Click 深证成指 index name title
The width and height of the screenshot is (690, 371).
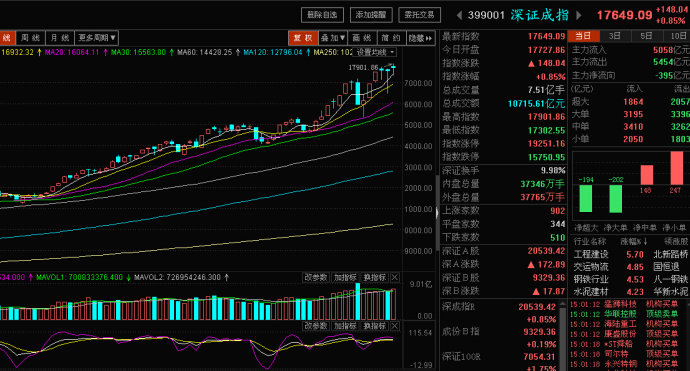click(x=540, y=15)
